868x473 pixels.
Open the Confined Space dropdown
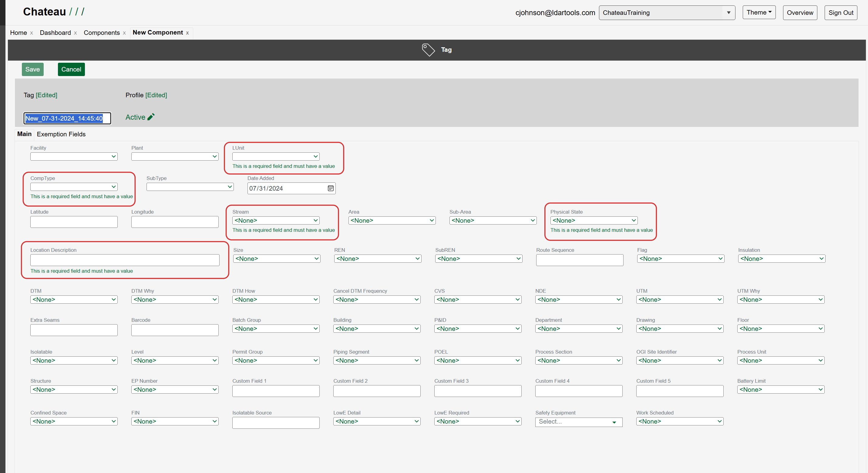coord(74,421)
